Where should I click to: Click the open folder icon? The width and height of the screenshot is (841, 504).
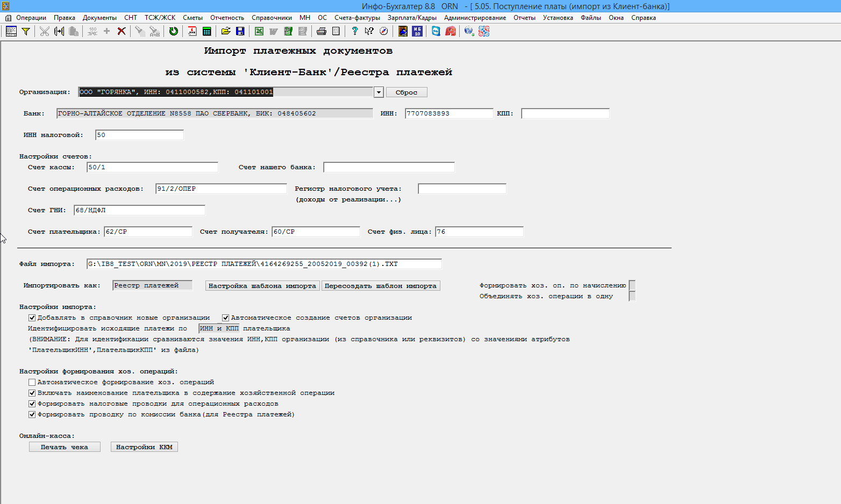pos(226,31)
